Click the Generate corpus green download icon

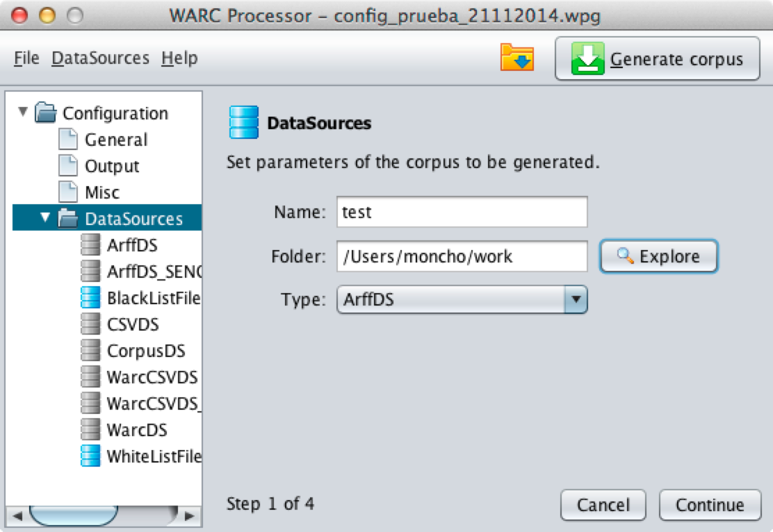tap(589, 57)
